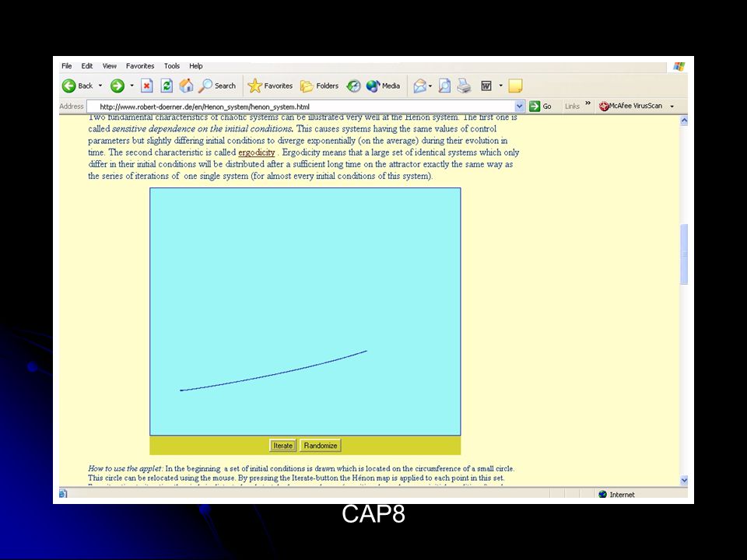Image resolution: width=747 pixels, height=560 pixels.
Task: Click the Go button
Action: pyautogui.click(x=541, y=107)
